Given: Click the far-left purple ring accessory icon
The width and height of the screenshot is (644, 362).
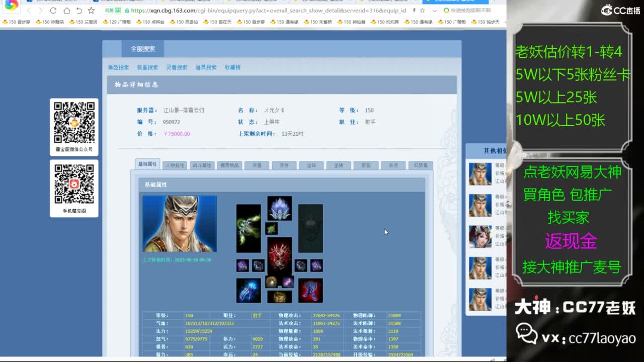Looking at the screenshot, I should (x=243, y=265).
